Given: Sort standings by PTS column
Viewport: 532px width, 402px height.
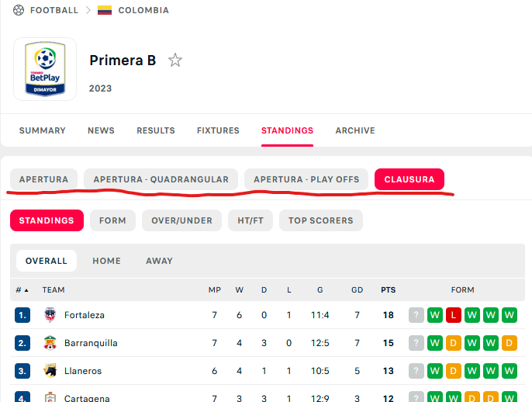Looking at the screenshot, I should coord(388,290).
